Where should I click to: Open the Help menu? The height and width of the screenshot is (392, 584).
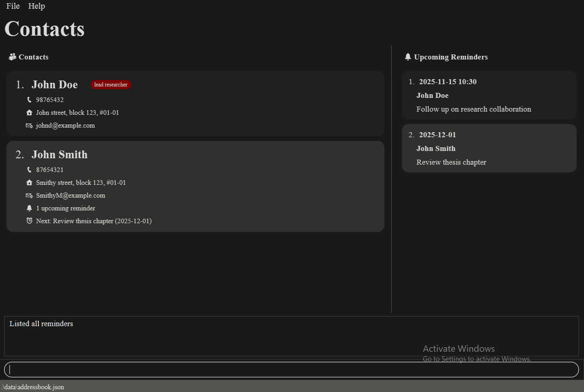click(37, 6)
